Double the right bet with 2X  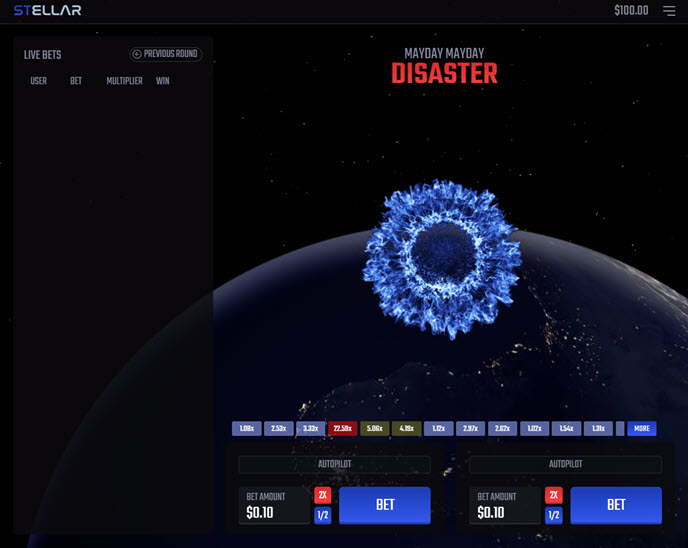553,495
